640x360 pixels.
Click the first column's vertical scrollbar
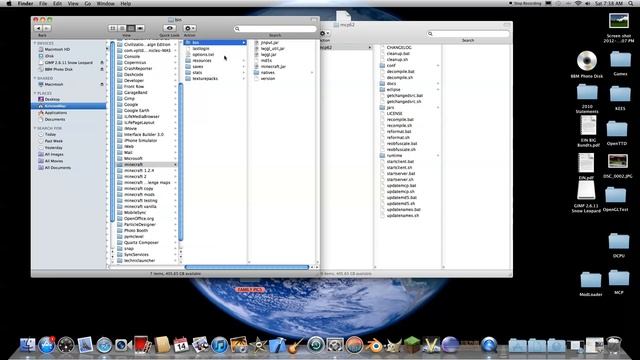point(113,131)
